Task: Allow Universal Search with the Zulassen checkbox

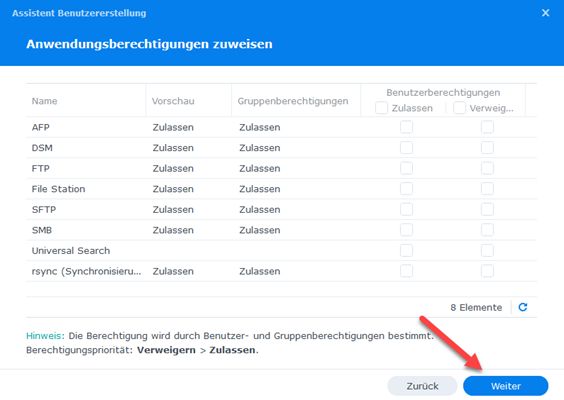Action: tap(406, 250)
